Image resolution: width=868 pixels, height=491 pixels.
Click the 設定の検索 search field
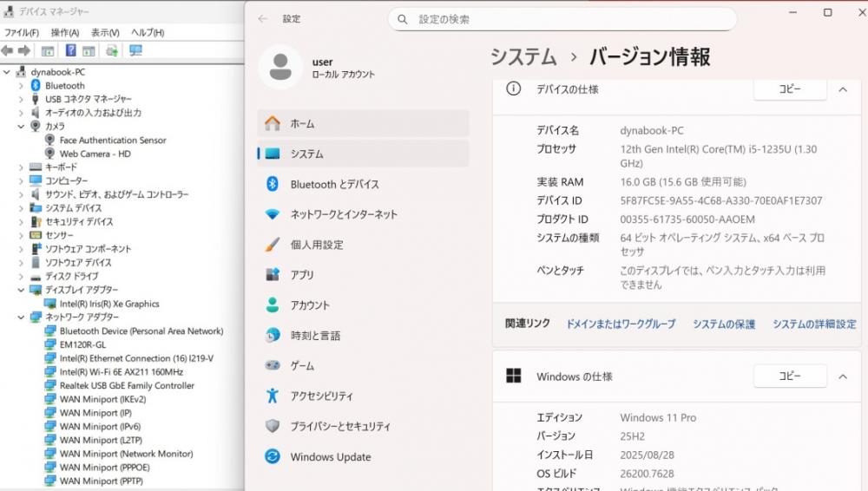pos(562,19)
